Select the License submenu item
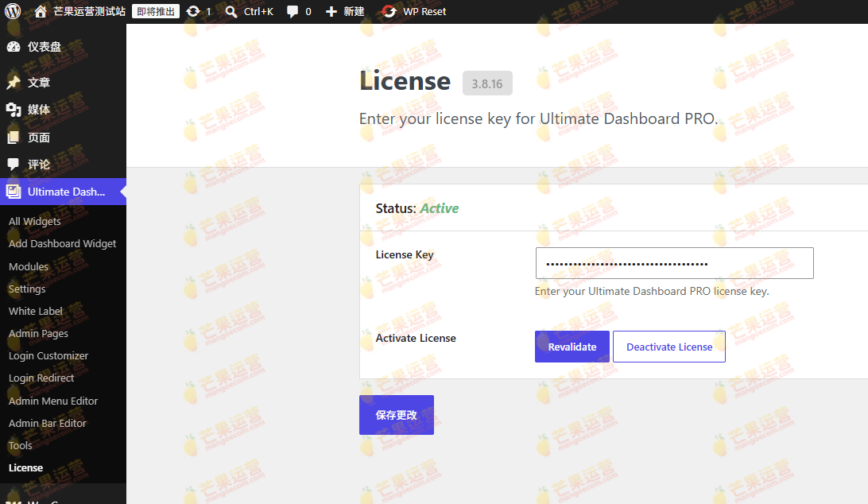The height and width of the screenshot is (504, 868). (x=26, y=468)
